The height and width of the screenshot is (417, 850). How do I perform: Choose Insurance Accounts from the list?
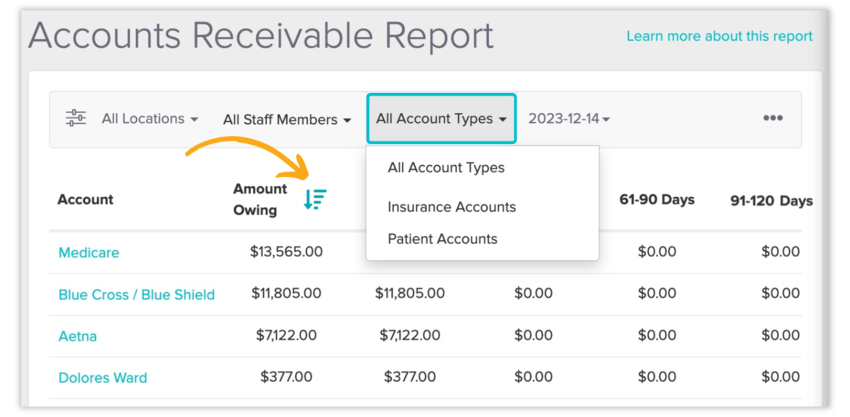(x=452, y=207)
